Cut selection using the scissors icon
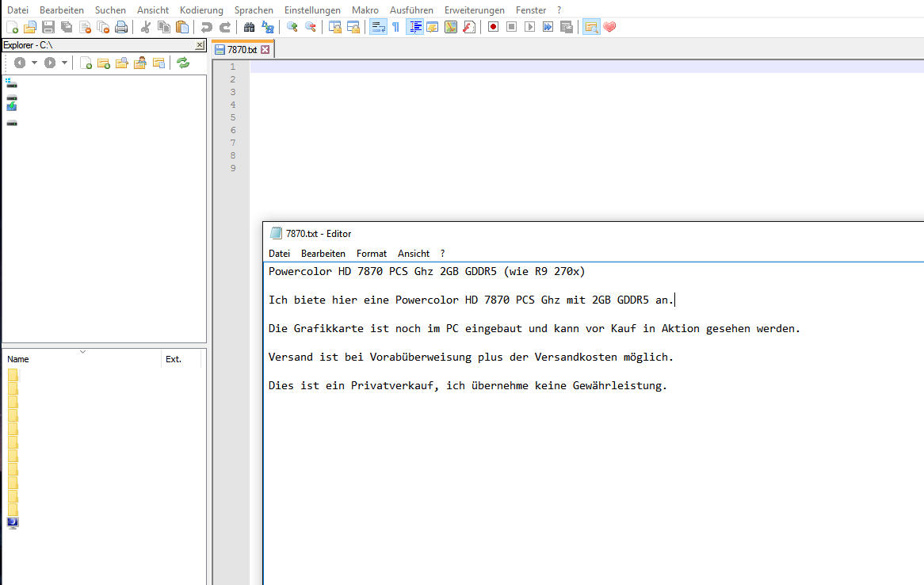Screen dimensions: 924x585 146,27
